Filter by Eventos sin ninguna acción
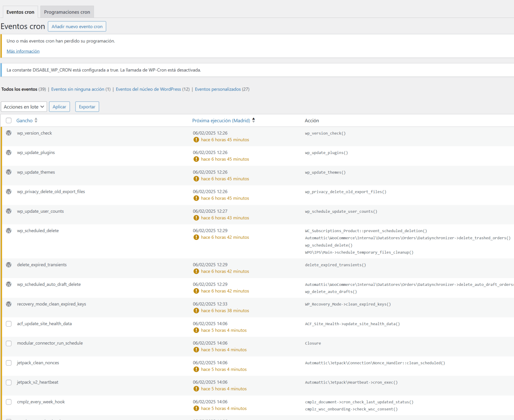 tap(78, 89)
